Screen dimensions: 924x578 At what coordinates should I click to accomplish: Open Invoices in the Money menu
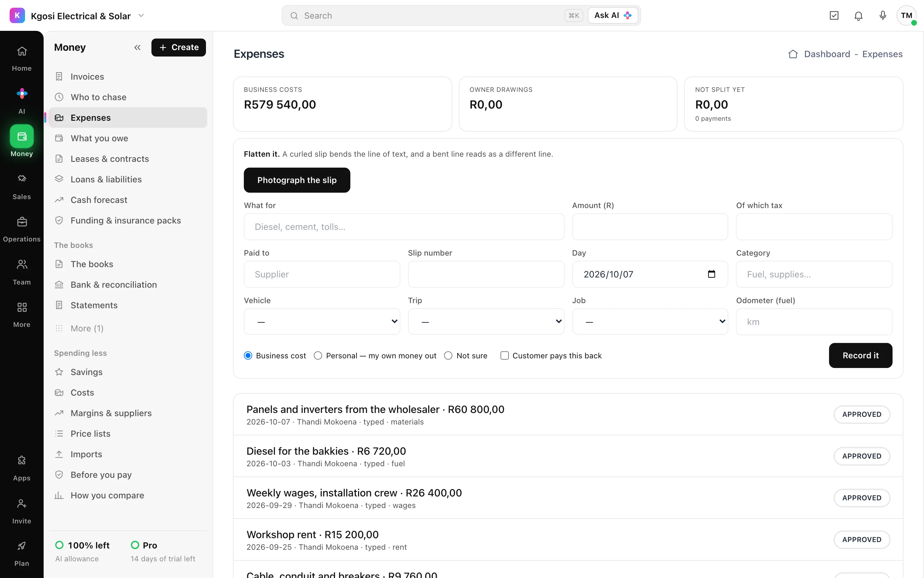[x=128, y=76]
